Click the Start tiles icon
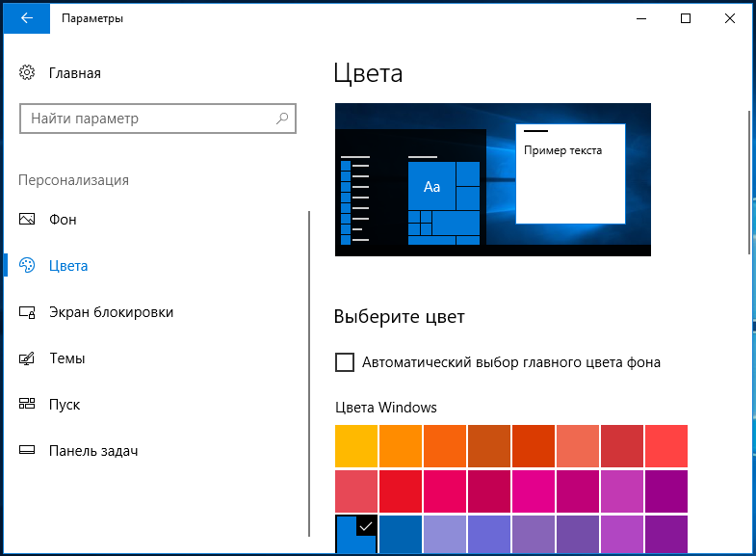Image resolution: width=756 pixels, height=556 pixels. [27, 404]
